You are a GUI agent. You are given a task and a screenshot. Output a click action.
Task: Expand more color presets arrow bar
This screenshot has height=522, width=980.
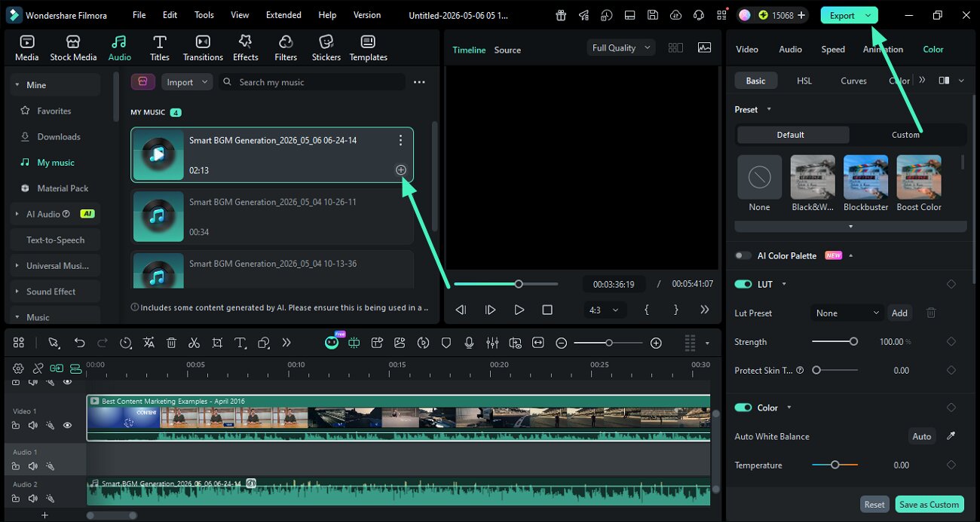pyautogui.click(x=850, y=226)
